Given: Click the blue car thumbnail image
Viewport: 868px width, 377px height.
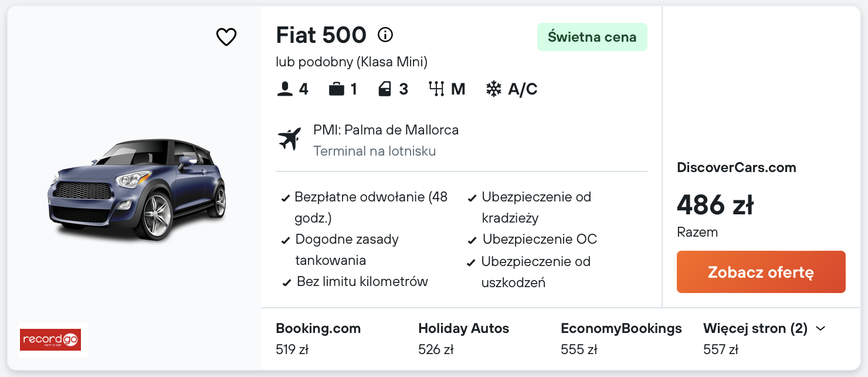Looking at the screenshot, I should click(136, 189).
